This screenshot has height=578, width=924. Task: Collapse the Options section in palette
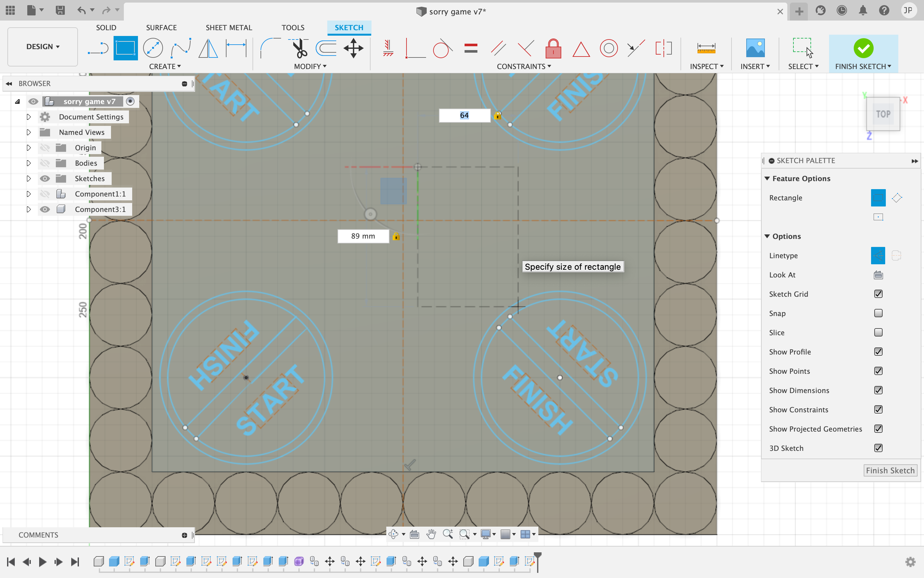[767, 236]
